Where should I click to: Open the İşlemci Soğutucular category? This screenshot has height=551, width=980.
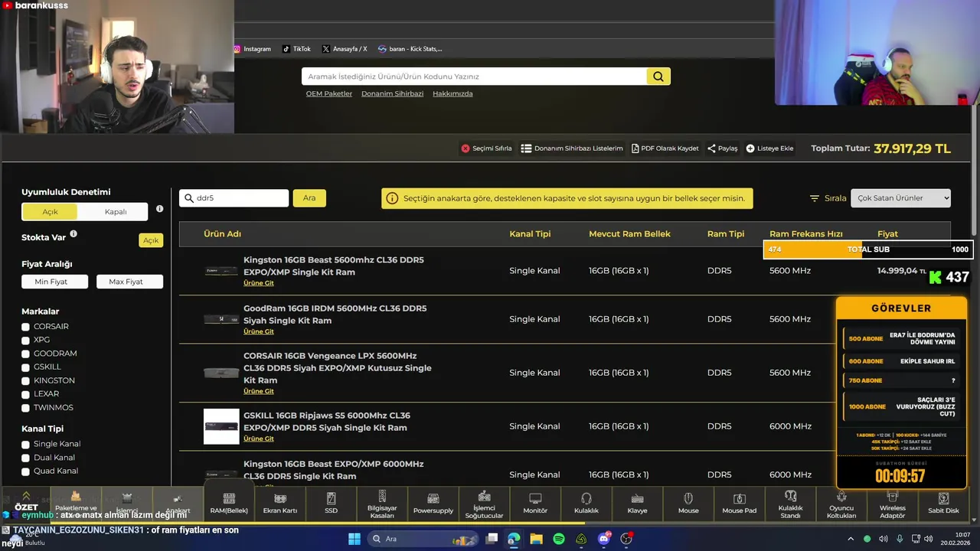click(484, 504)
